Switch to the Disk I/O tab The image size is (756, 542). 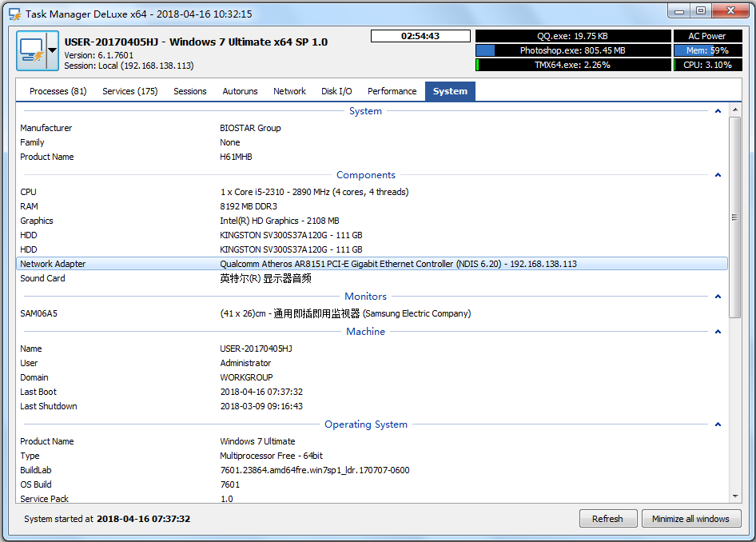point(336,91)
